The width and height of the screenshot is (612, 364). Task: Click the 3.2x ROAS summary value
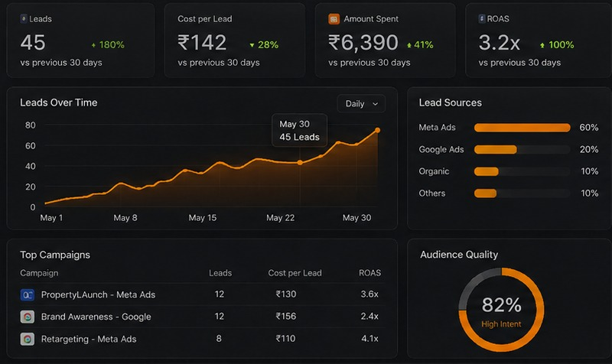tap(500, 43)
